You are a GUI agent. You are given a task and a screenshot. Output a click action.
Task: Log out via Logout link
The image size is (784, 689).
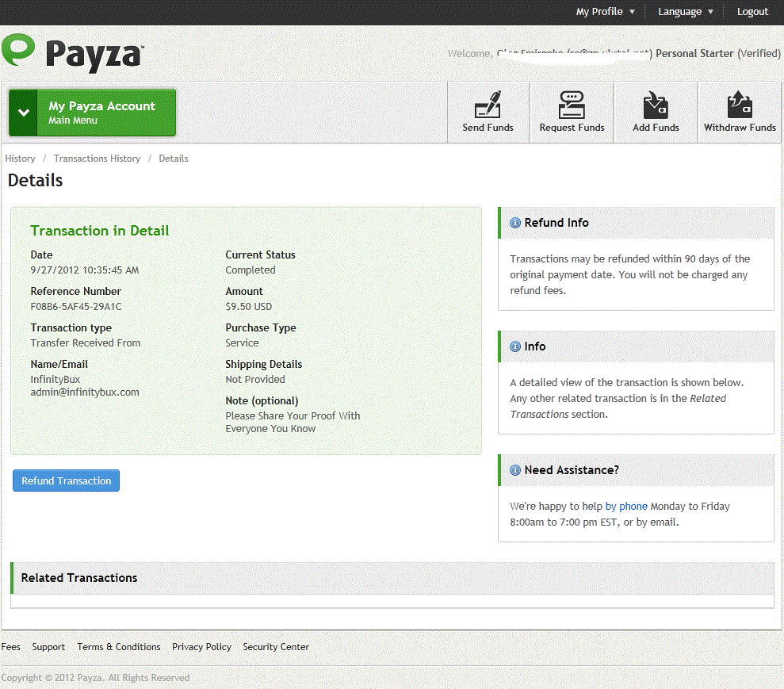pos(752,12)
